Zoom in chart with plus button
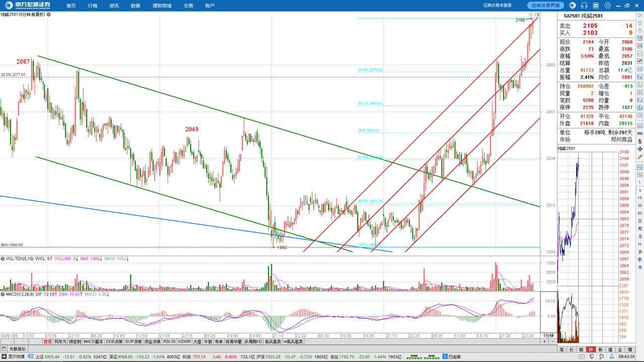Viewport: 644px width, 362px height. (544, 341)
